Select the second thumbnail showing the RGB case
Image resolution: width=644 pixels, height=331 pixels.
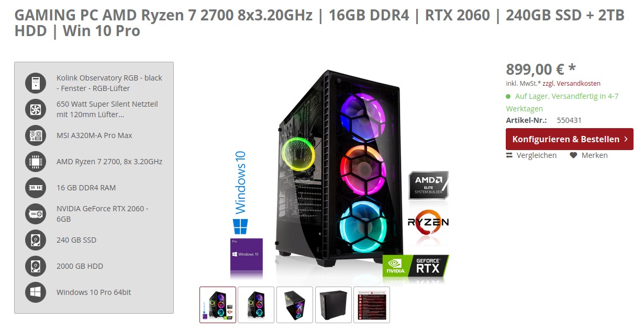(x=256, y=305)
